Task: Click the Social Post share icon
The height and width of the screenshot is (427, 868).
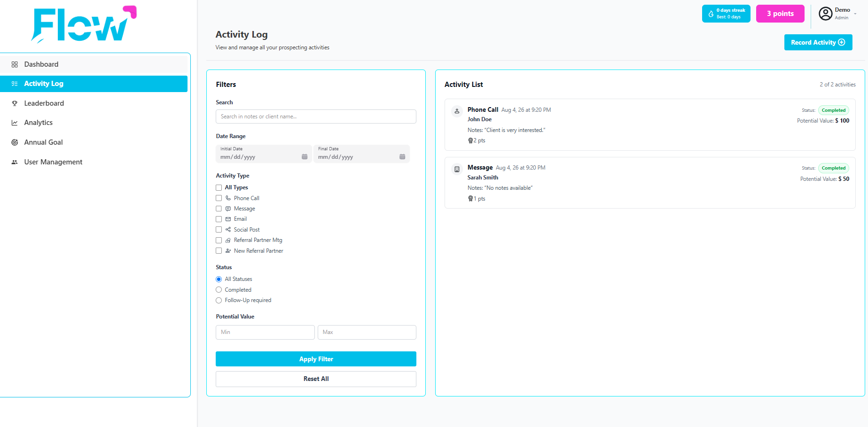Action: point(228,230)
